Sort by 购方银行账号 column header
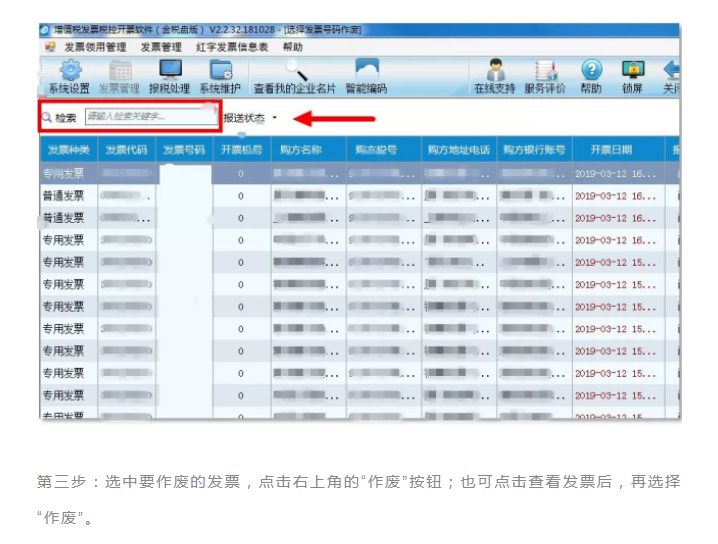The width and height of the screenshot is (718, 544). pos(534,149)
